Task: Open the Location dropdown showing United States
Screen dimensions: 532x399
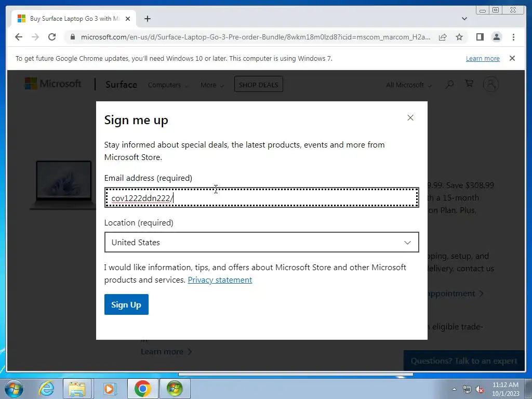Action: click(x=262, y=242)
